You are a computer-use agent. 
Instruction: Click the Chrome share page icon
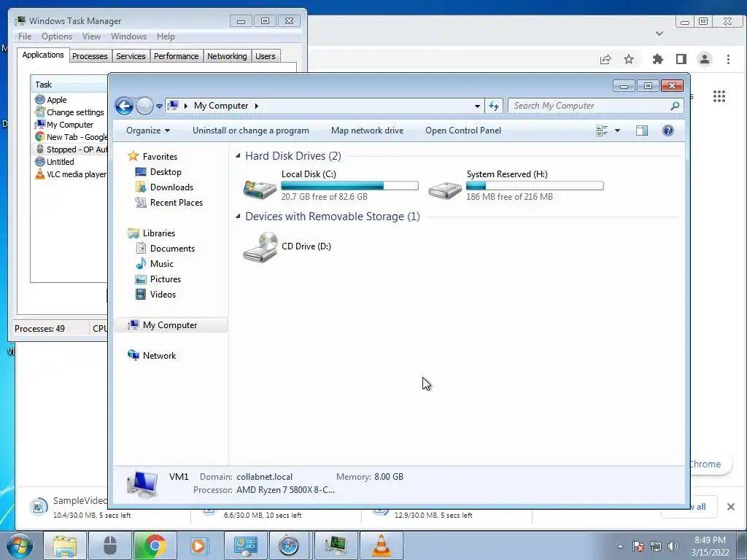tap(605, 59)
